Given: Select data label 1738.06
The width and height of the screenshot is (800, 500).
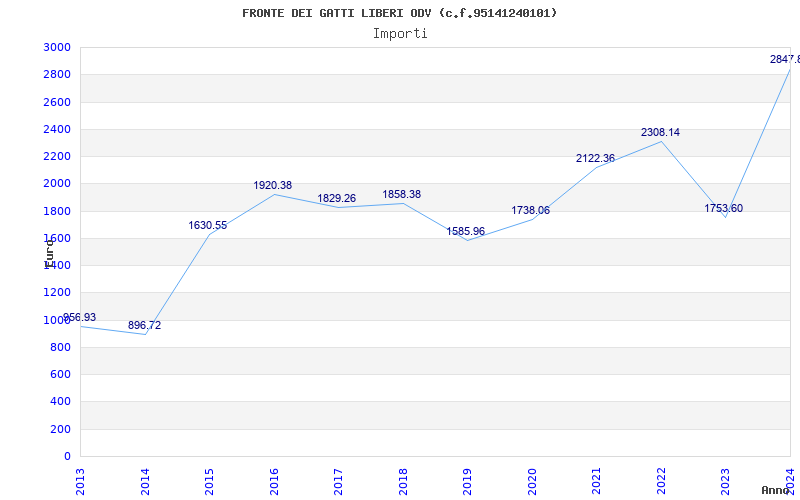Looking at the screenshot, I should pyautogui.click(x=531, y=211).
